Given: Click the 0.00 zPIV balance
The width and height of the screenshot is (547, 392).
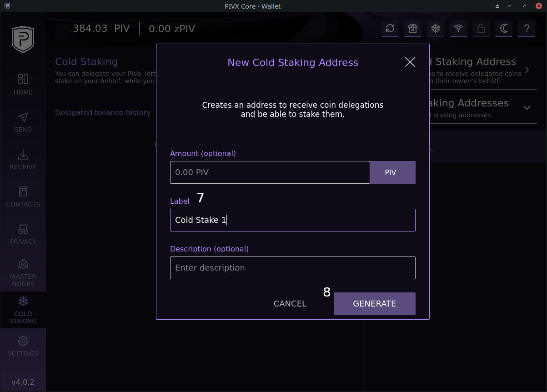Looking at the screenshot, I should pos(172,29).
